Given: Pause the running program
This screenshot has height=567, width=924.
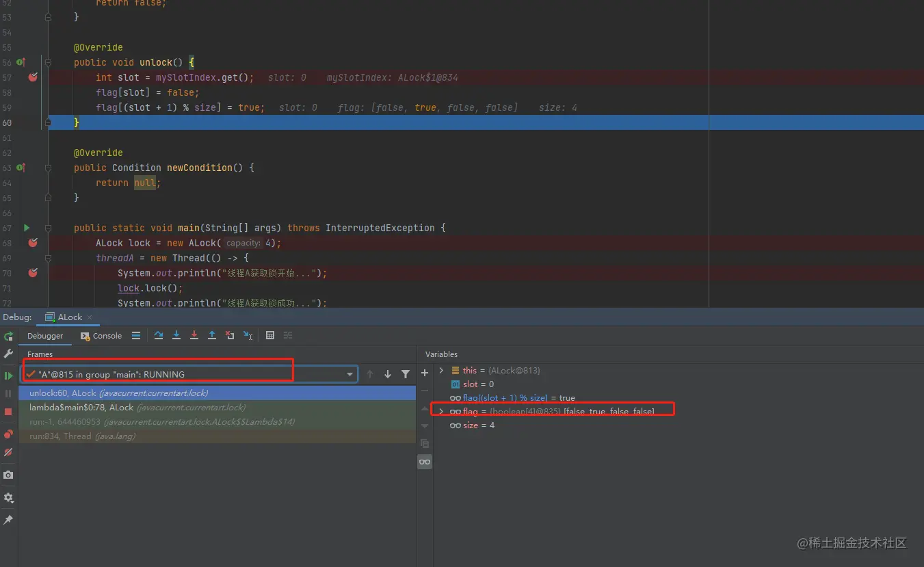Looking at the screenshot, I should pyautogui.click(x=8, y=393).
